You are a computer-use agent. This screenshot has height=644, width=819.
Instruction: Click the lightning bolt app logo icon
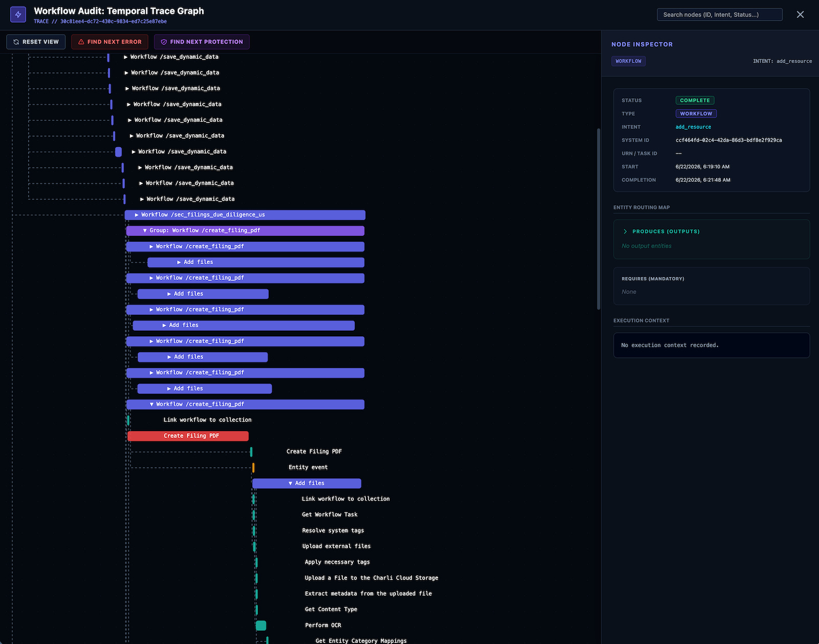18,14
